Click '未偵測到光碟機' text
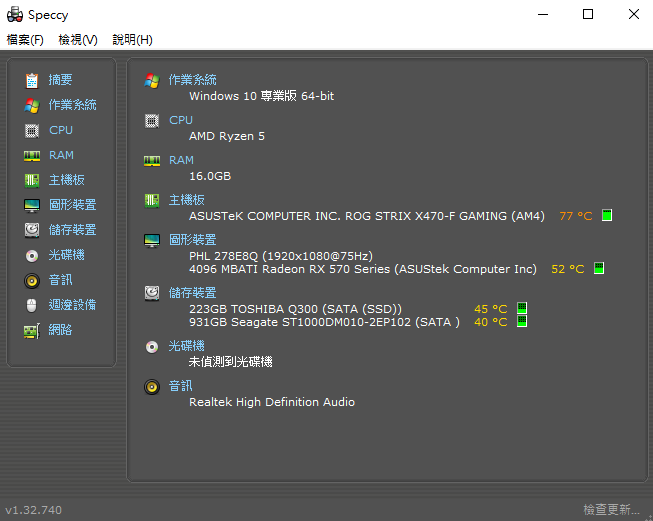Image resolution: width=653 pixels, height=521 pixels. pyautogui.click(x=230, y=361)
